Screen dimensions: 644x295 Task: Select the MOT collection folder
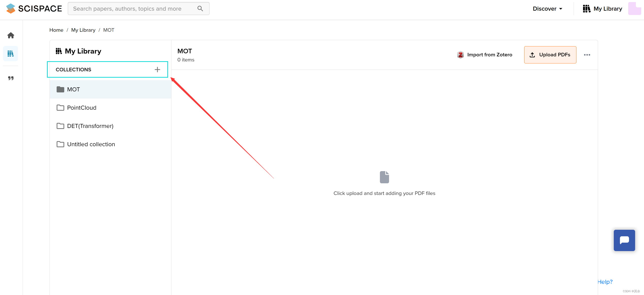(x=73, y=89)
